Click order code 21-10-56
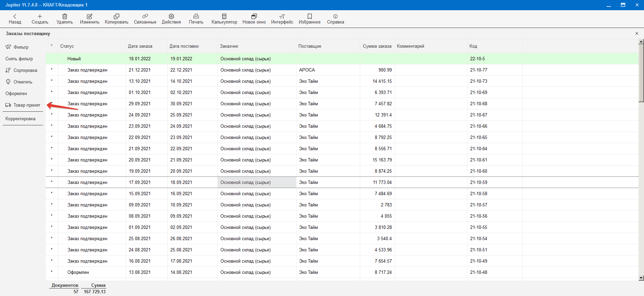Image resolution: width=644 pixels, height=296 pixels. 479,216
